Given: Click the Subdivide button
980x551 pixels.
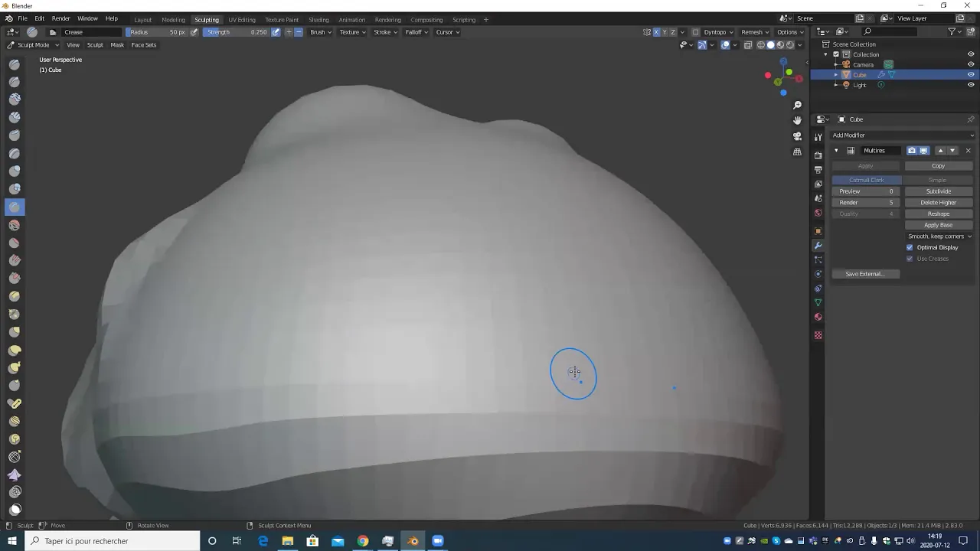Looking at the screenshot, I should 939,191.
